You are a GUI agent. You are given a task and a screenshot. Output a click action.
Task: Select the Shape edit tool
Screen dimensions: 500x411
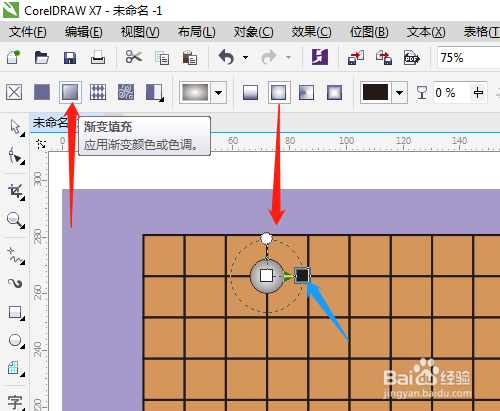coord(15,156)
